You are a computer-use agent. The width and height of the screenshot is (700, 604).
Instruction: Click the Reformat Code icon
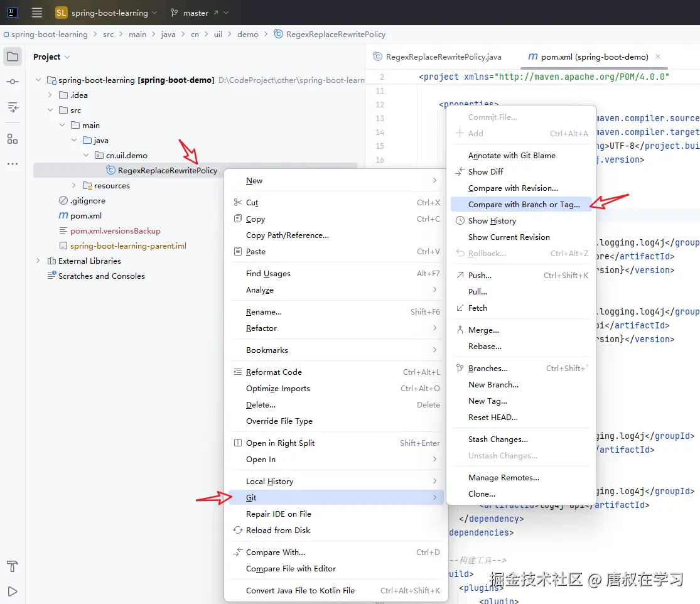(238, 372)
